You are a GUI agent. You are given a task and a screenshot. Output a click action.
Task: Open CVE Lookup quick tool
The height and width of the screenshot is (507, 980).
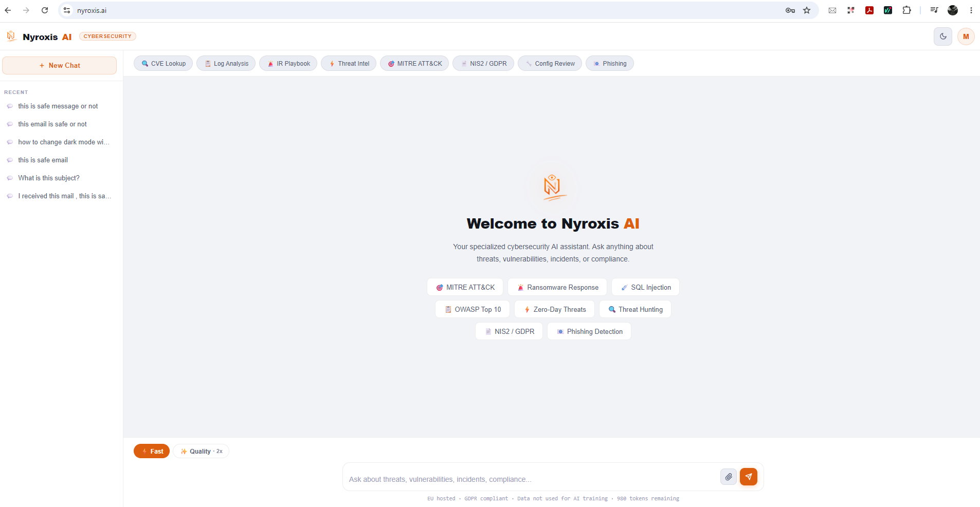(164, 64)
